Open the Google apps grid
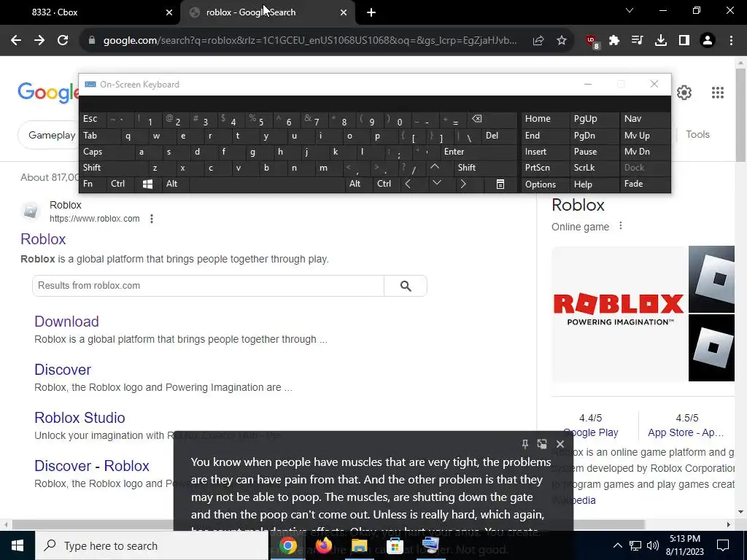The height and width of the screenshot is (560, 747). click(718, 93)
